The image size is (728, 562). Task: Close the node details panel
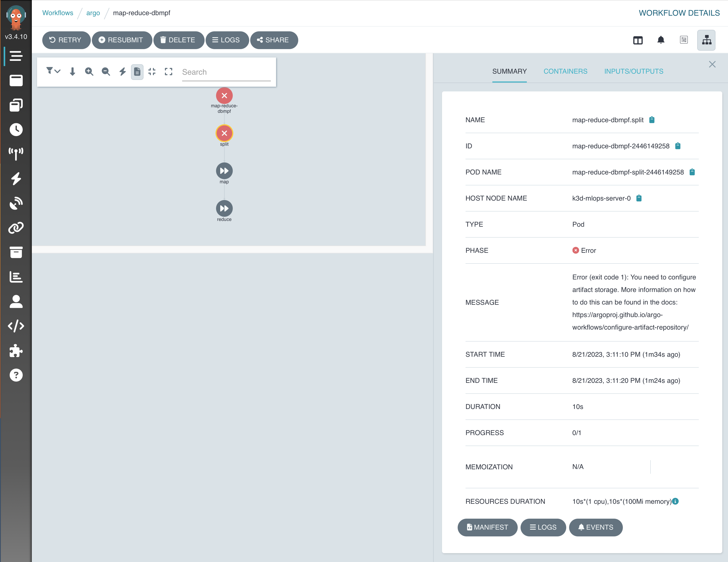[x=712, y=64]
